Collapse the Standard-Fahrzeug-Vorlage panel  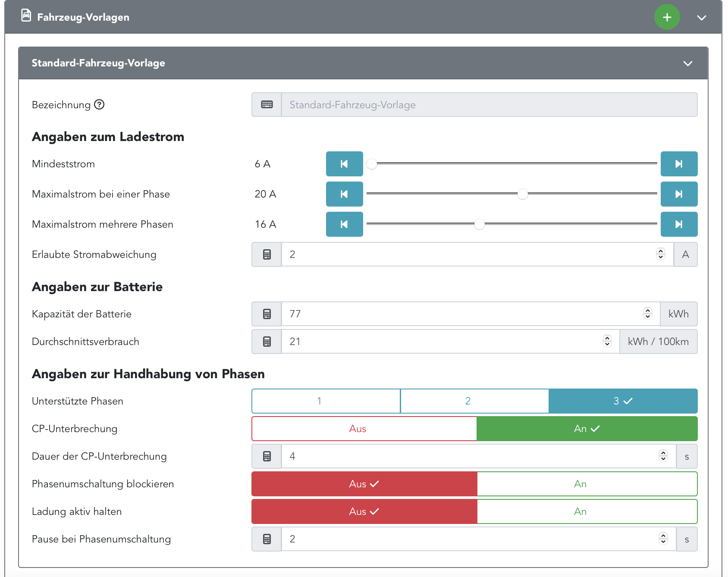tap(687, 63)
